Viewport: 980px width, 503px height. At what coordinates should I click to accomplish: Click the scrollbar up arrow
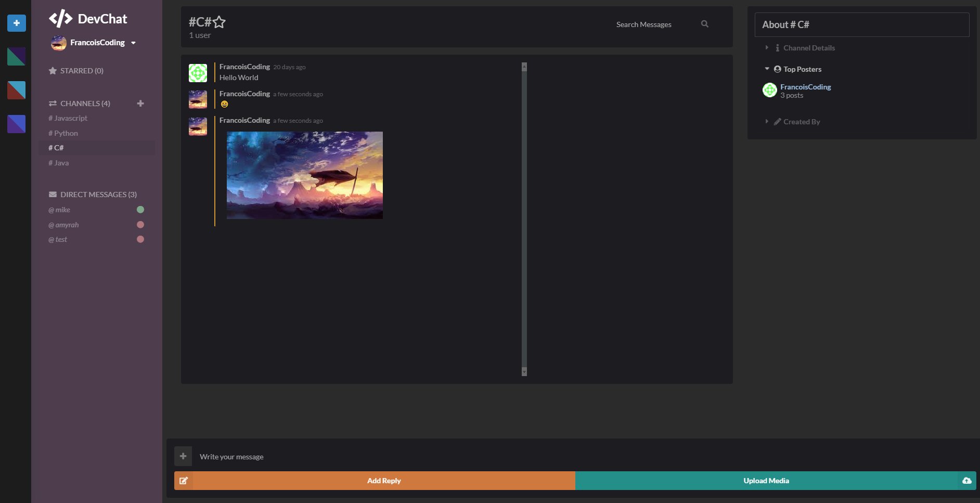[x=524, y=67]
